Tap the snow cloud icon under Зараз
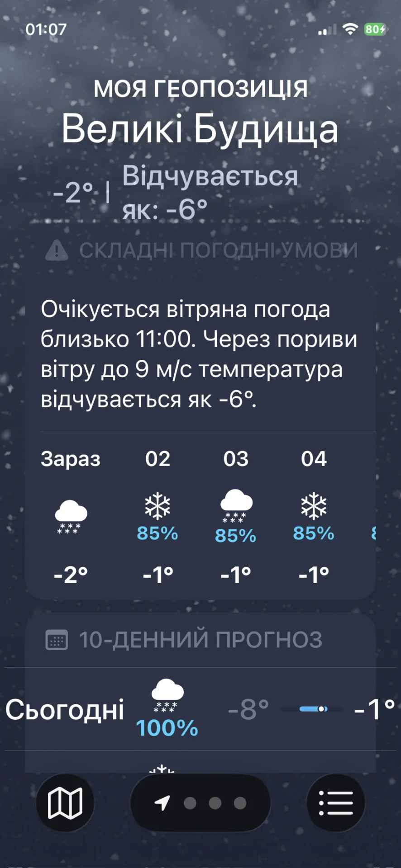The height and width of the screenshot is (868, 401). (x=71, y=516)
